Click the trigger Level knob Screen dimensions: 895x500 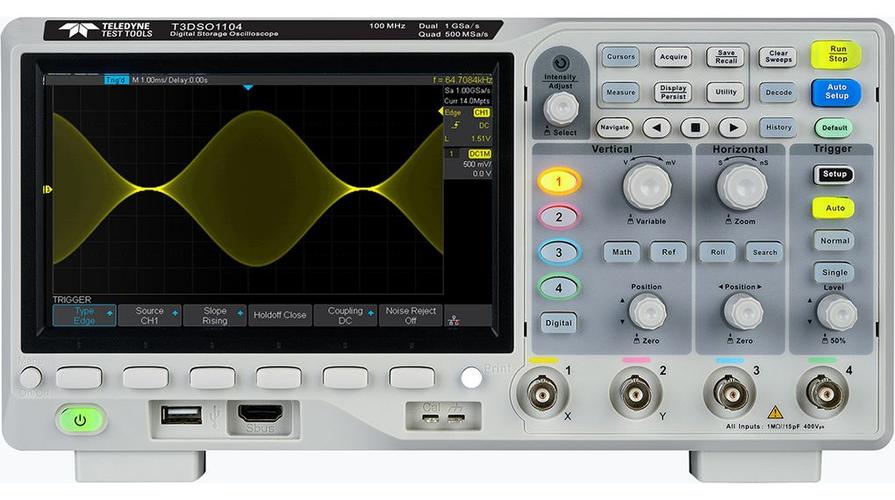click(x=836, y=313)
